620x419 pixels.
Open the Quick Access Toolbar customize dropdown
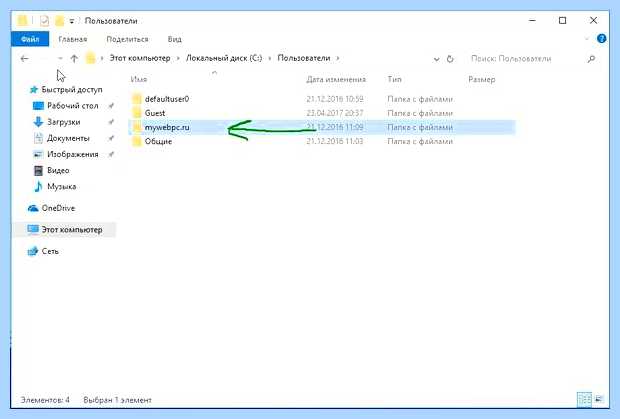click(72, 21)
